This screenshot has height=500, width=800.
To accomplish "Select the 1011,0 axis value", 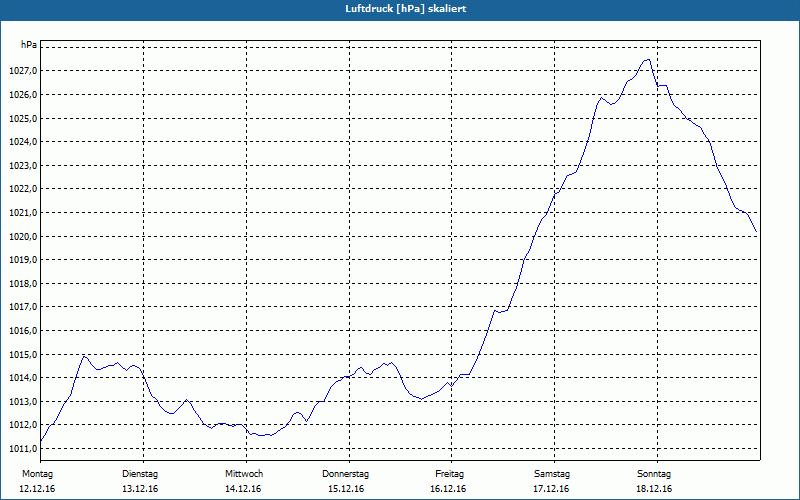I will pos(23,448).
